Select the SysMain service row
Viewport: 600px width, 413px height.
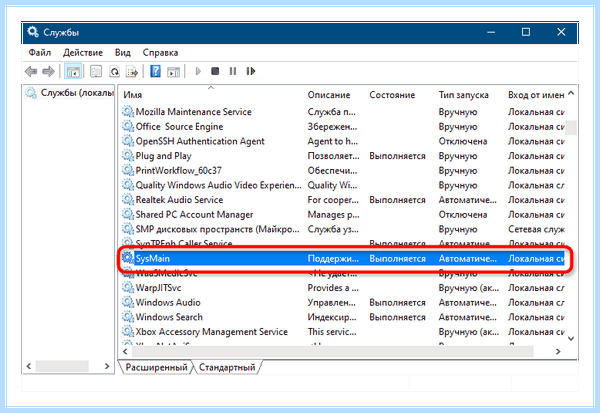[343, 258]
